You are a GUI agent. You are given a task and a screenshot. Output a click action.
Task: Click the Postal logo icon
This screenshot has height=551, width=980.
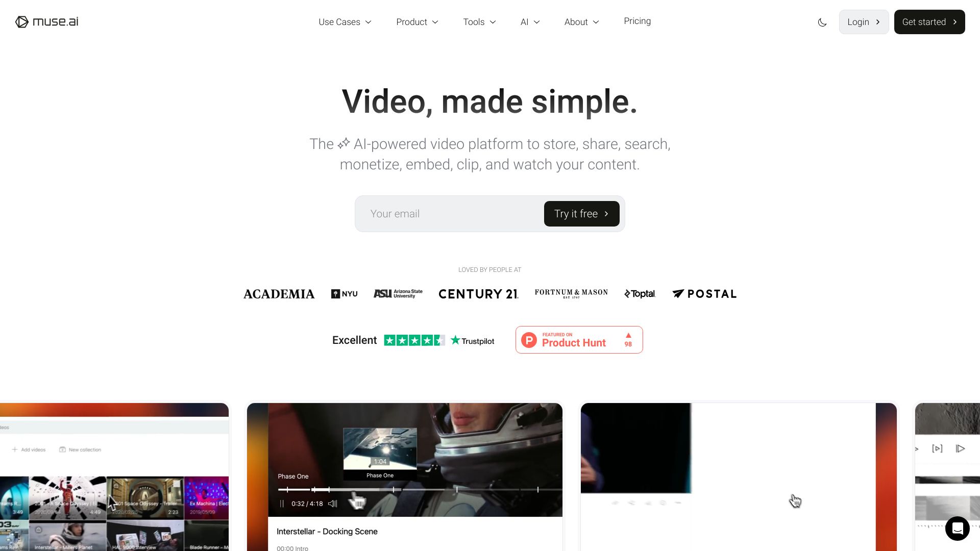(x=677, y=293)
